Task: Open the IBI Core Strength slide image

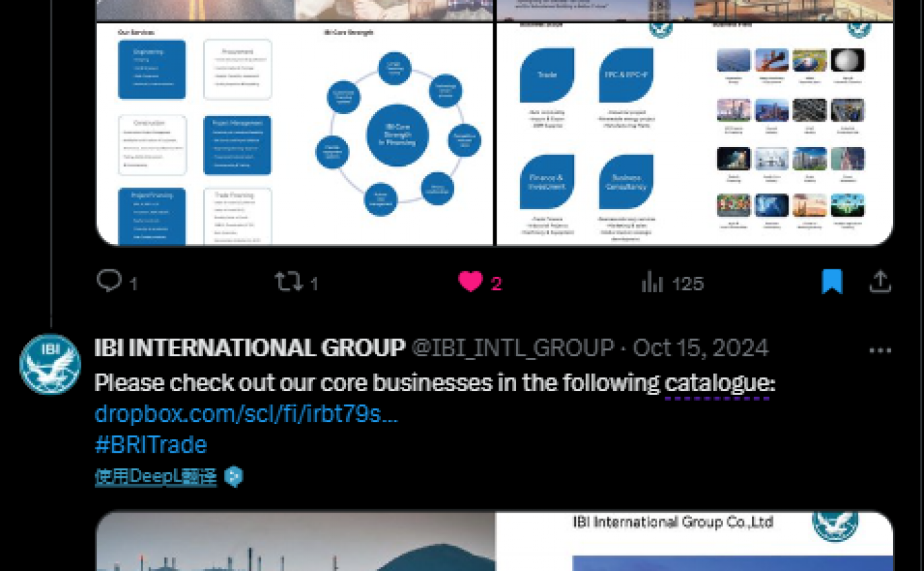Action: tap(295, 134)
